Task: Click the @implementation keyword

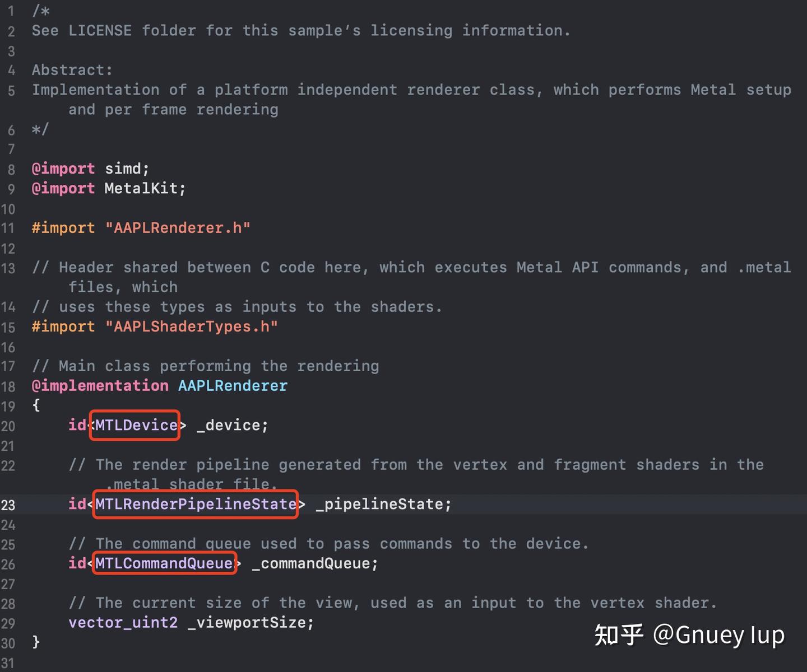Action: 100,386
